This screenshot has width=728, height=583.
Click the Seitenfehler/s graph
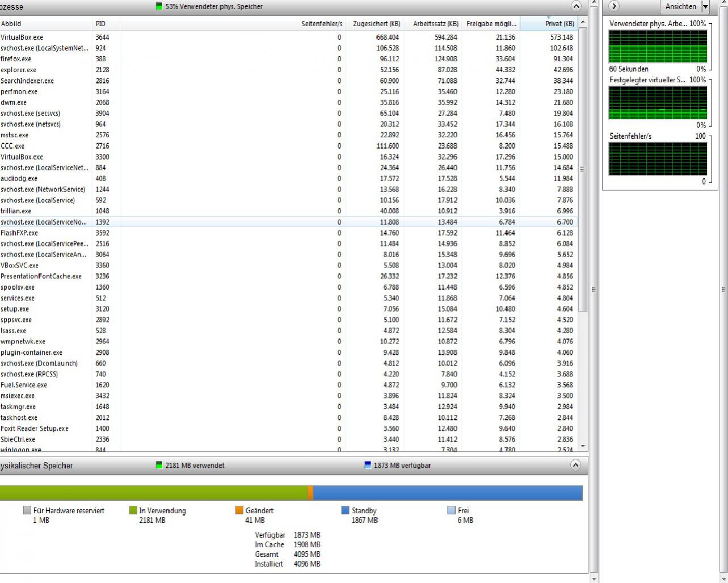(x=658, y=159)
